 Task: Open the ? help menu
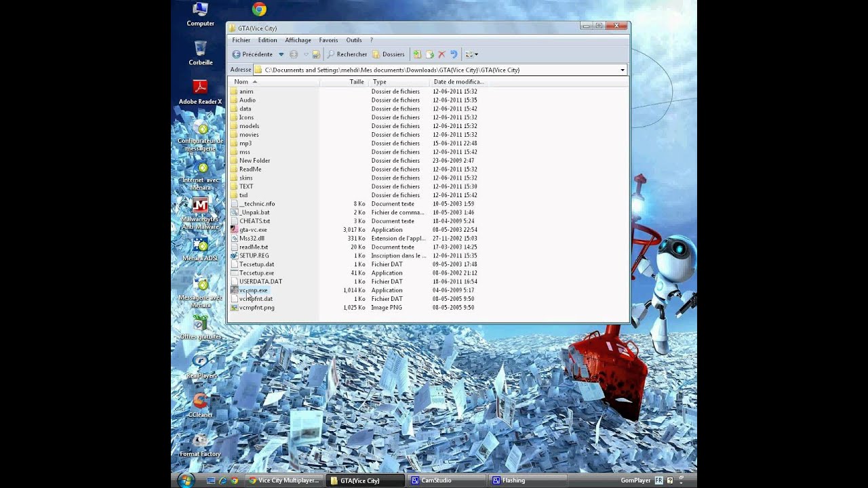(372, 40)
